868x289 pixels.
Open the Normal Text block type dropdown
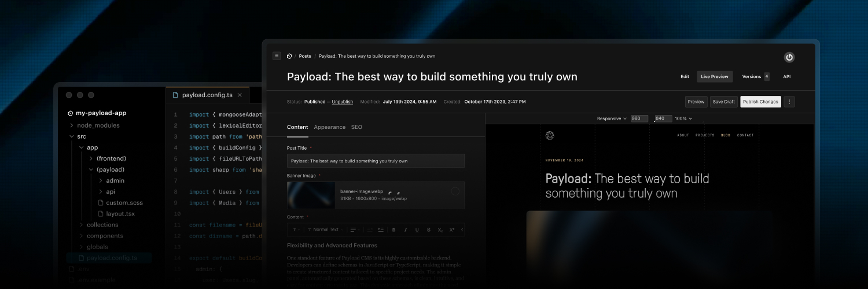pyautogui.click(x=324, y=229)
